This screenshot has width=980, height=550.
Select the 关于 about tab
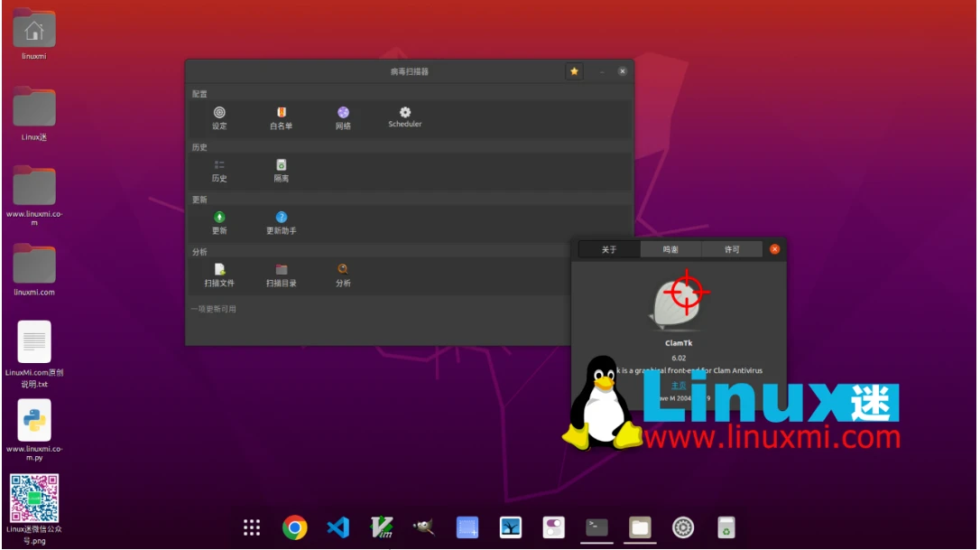[610, 248]
